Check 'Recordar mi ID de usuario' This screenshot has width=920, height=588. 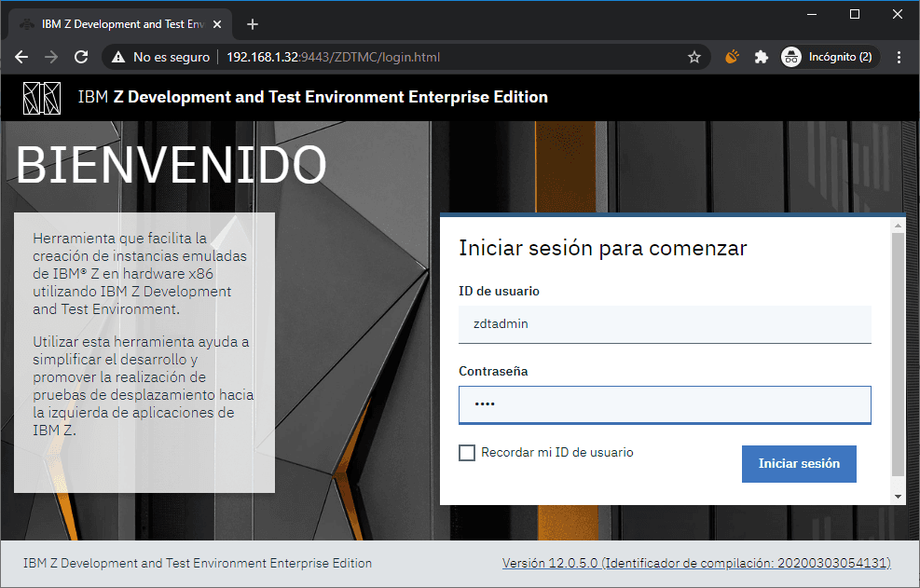(x=467, y=453)
